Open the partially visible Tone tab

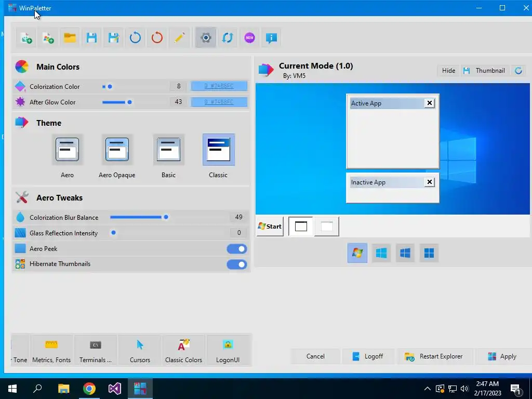pyautogui.click(x=20, y=350)
